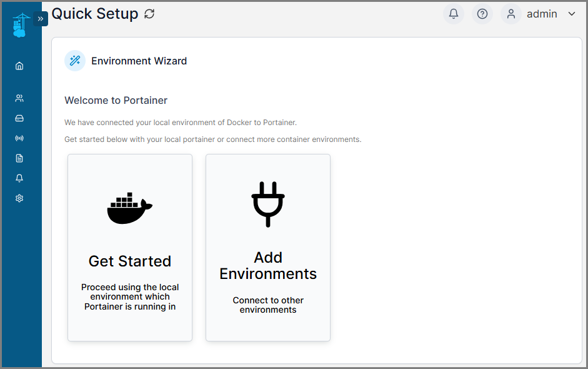This screenshot has width=588, height=369.
Task: Click the admin username label
Action: click(x=542, y=14)
